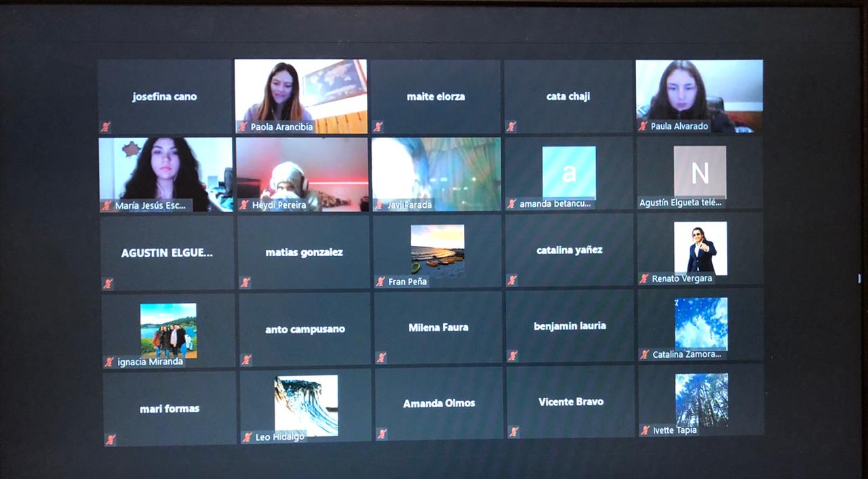Click muted mic icon on anto campusano tile
Image resolution: width=868 pixels, height=479 pixels.
(246, 360)
